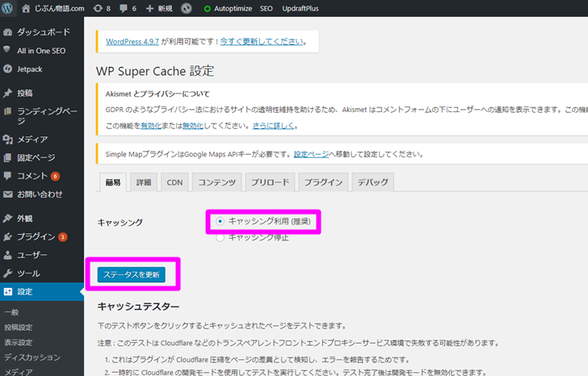Open the CDN tab
This screenshot has height=376, width=588.
pos(174,182)
